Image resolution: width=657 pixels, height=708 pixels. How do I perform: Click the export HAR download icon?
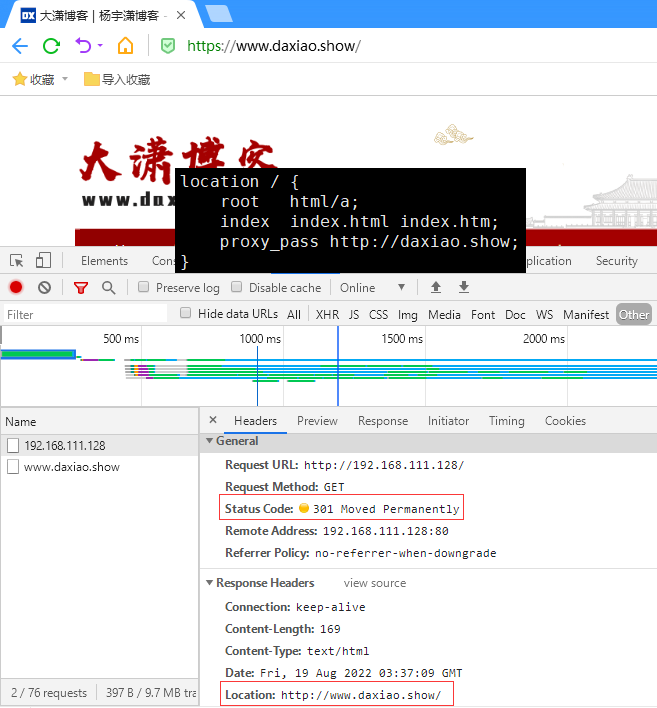click(464, 287)
